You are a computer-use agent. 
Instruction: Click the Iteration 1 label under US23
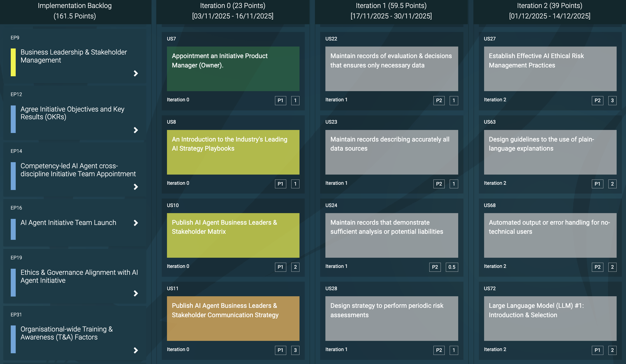coord(336,183)
